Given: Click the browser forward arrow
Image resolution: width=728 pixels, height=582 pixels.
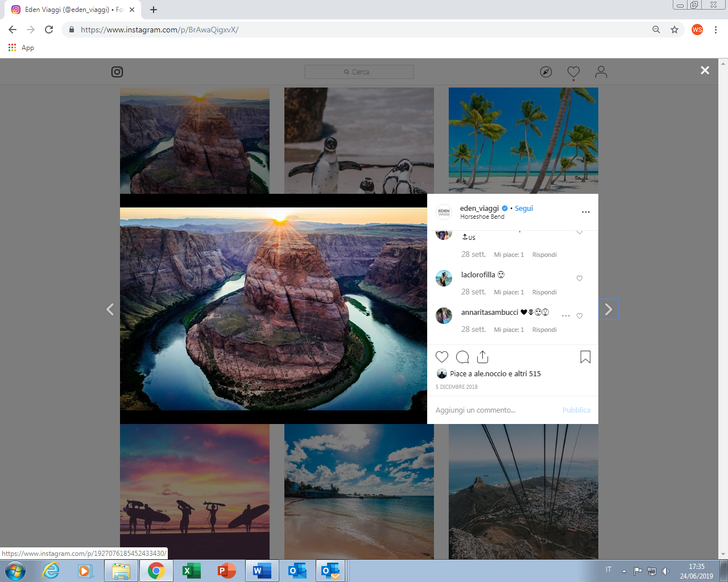Looking at the screenshot, I should coord(31,30).
